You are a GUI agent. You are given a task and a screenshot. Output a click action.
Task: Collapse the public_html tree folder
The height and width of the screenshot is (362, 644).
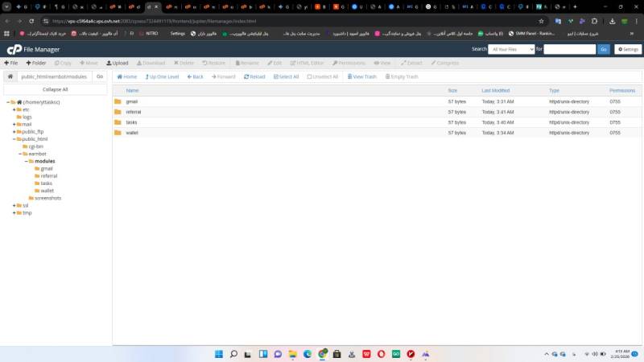pyautogui.click(x=14, y=138)
